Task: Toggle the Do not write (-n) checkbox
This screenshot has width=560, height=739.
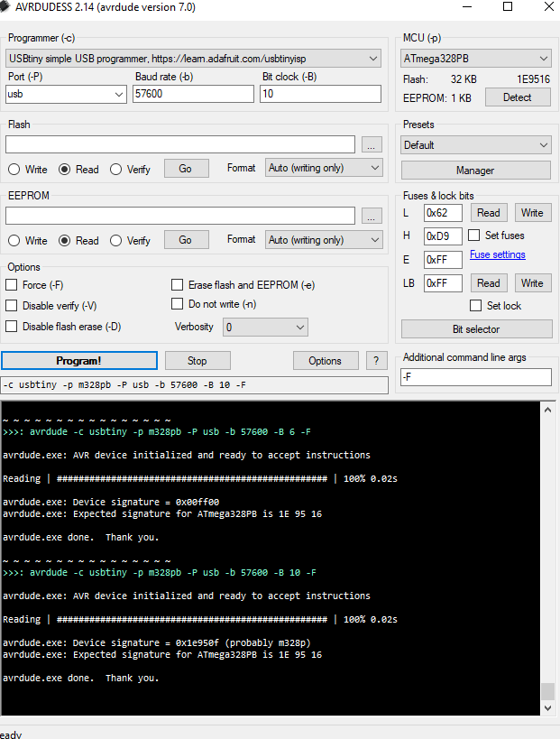Action: click(177, 304)
